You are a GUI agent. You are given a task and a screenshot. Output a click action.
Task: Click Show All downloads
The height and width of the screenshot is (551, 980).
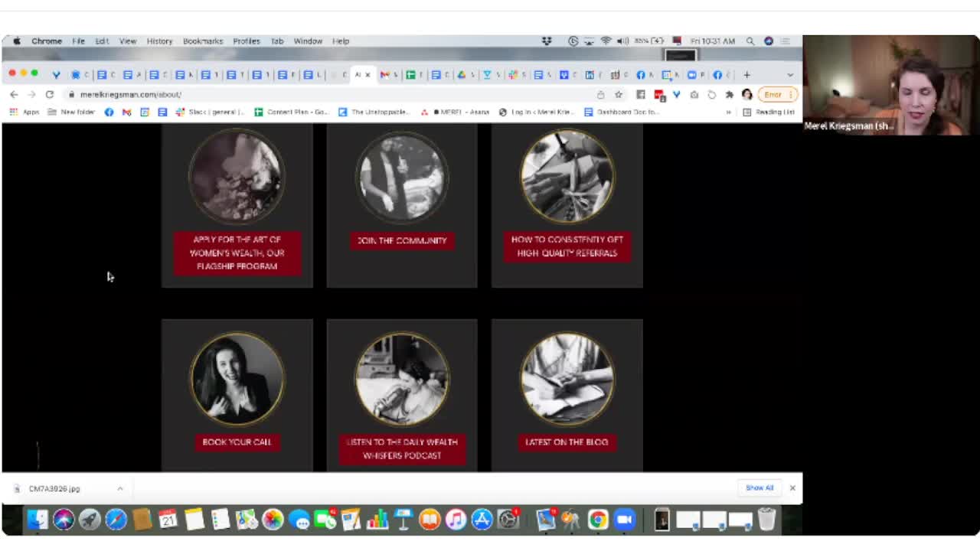click(759, 487)
